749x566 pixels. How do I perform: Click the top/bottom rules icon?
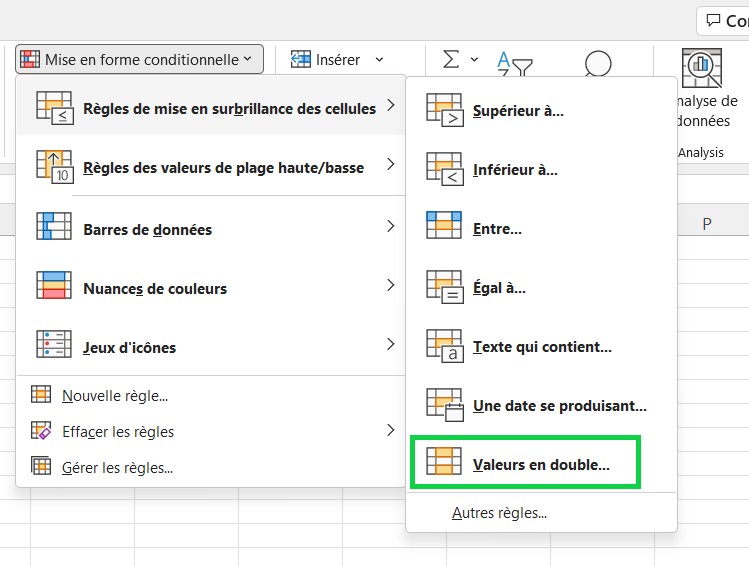54,167
